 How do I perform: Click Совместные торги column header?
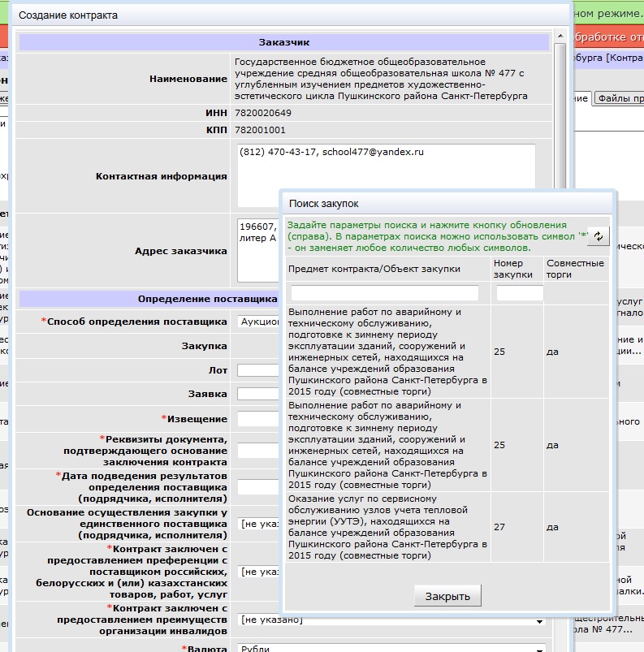[x=575, y=269]
